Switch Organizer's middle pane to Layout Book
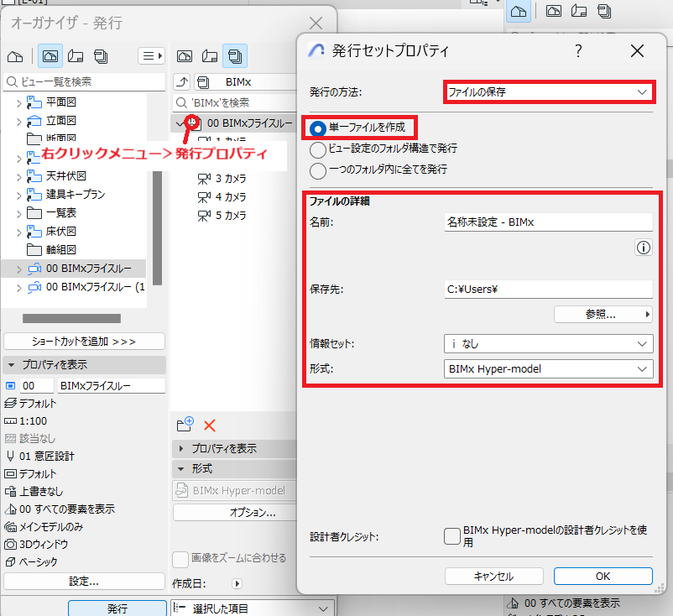The image size is (673, 616). 210,56
